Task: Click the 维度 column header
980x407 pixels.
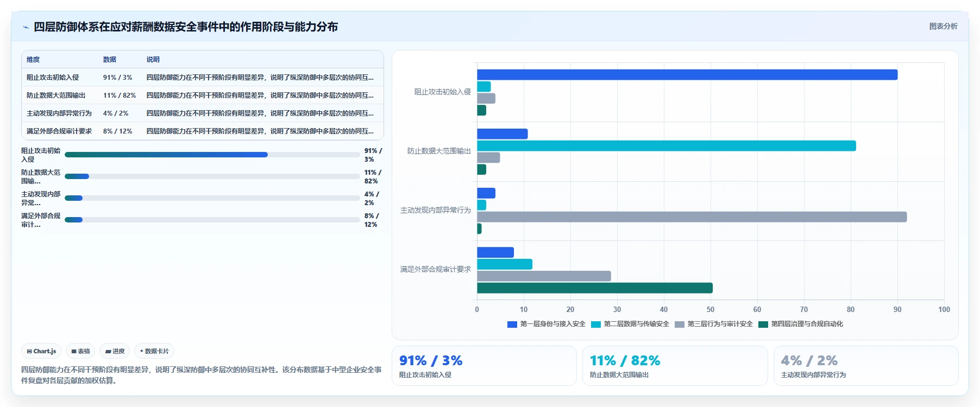Action: (33, 60)
